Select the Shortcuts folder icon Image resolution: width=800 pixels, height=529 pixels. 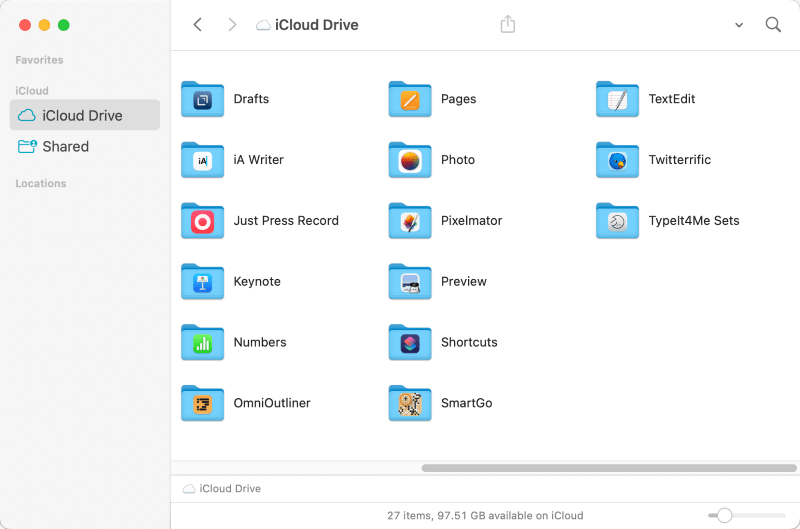pos(409,343)
